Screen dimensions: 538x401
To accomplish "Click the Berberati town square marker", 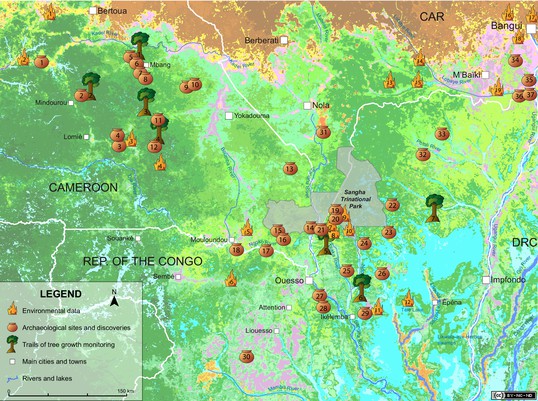I will (x=284, y=40).
